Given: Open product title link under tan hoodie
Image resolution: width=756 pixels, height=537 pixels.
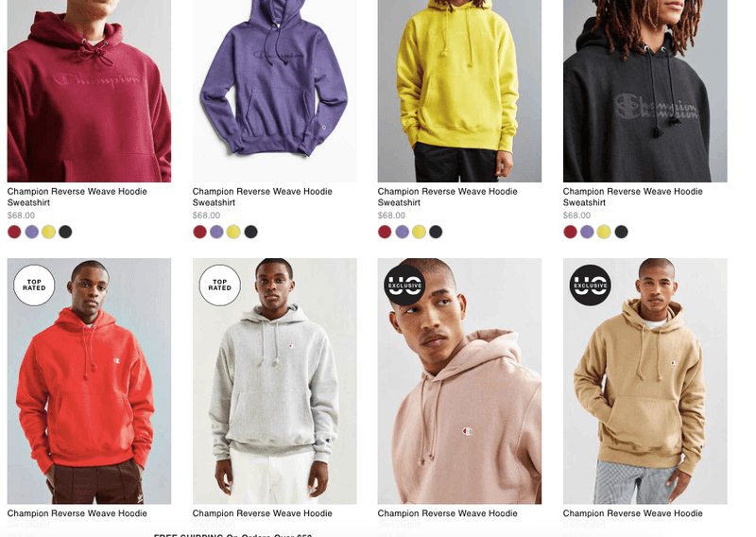Looking at the screenshot, I should click(632, 519).
